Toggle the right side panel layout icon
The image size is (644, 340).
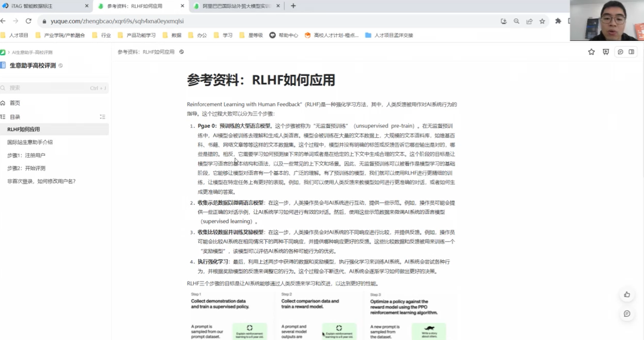631,52
